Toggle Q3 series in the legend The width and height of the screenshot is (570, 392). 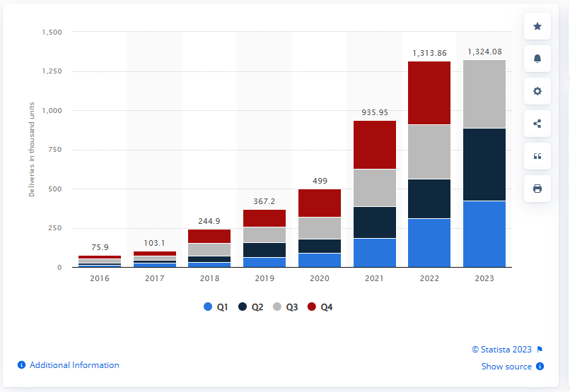coord(286,307)
